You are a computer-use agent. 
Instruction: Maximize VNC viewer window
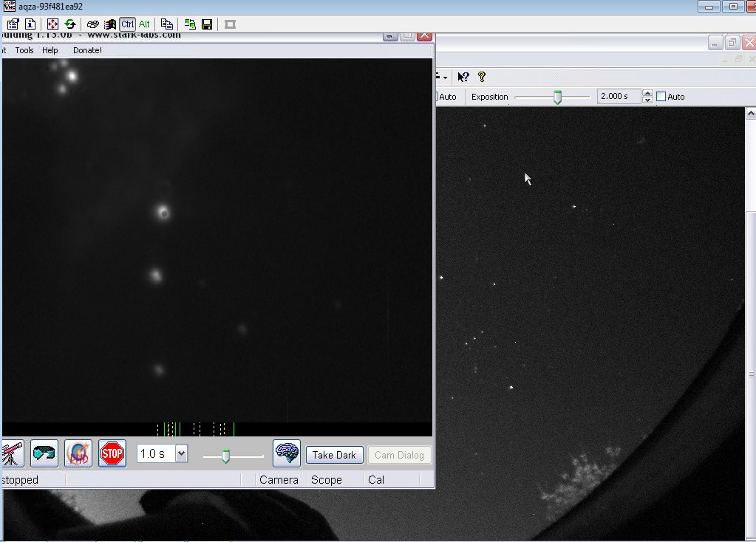point(733,7)
